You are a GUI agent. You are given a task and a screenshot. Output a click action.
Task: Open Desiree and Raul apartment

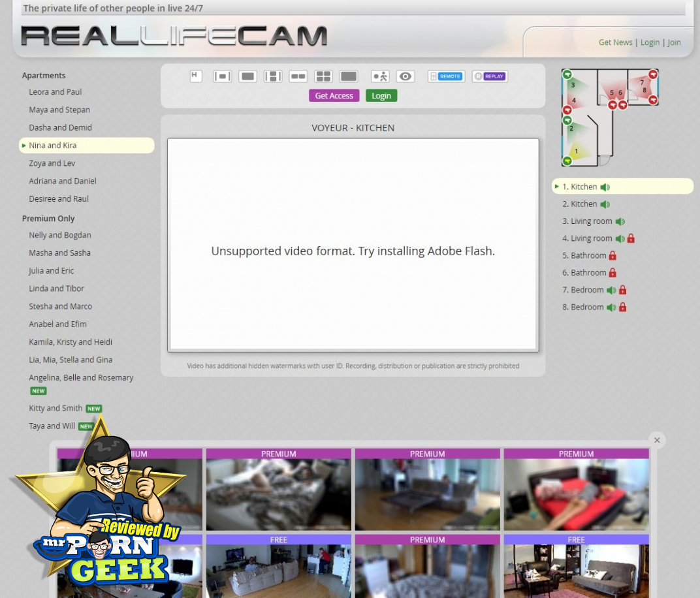click(x=59, y=199)
